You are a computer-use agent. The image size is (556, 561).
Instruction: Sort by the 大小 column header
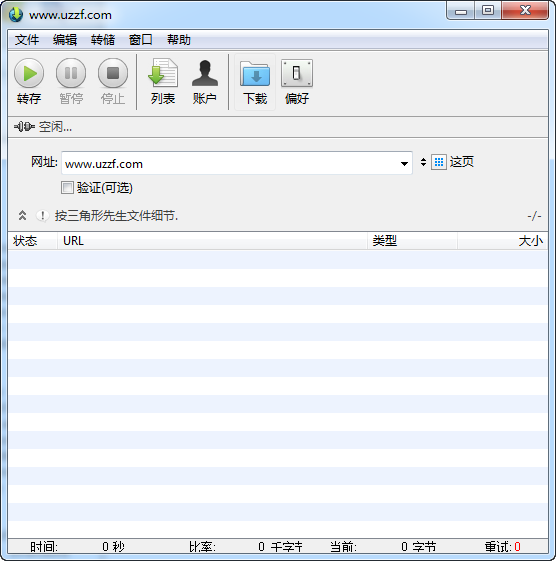(502, 241)
